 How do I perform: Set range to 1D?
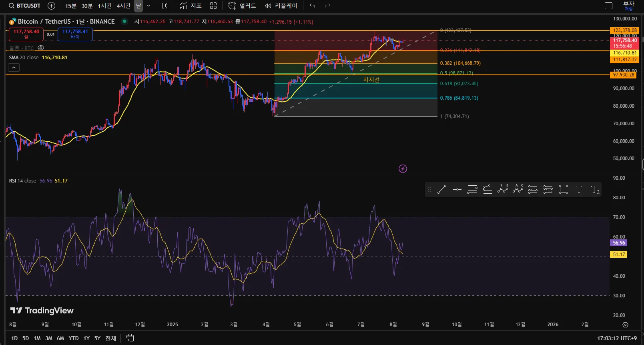(14, 338)
